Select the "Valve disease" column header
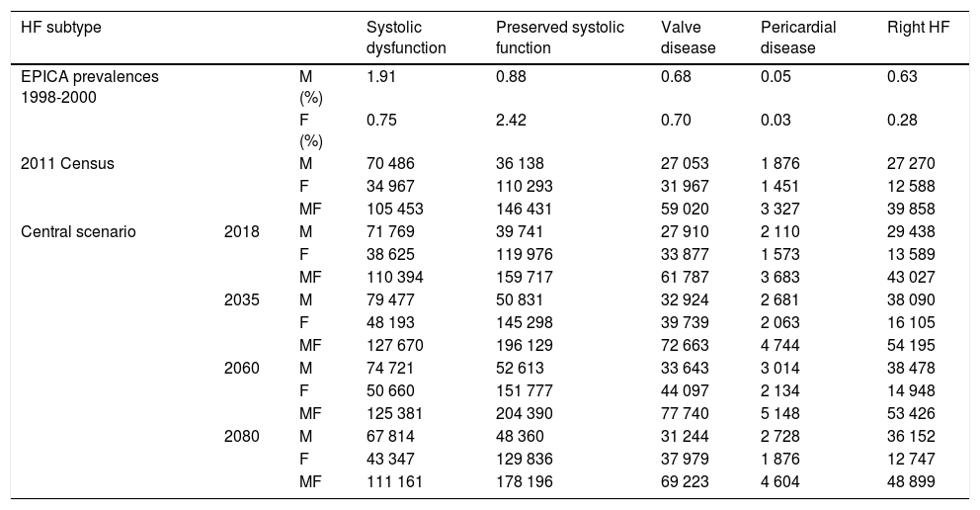 689,37
